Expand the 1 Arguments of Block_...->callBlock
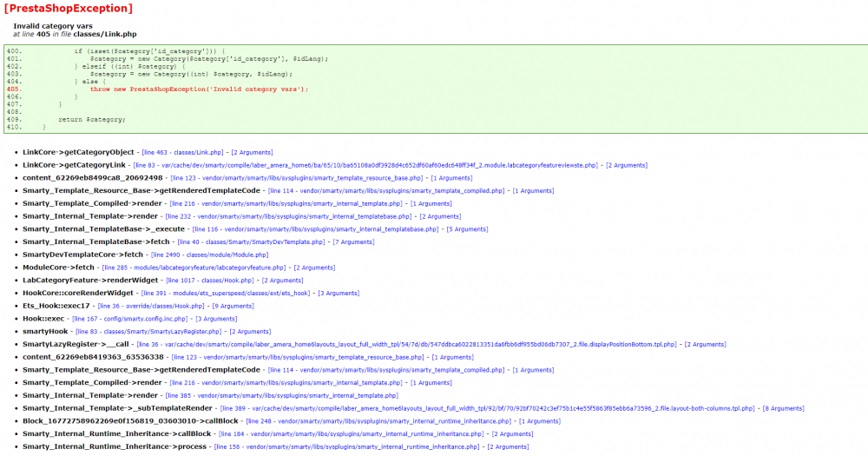Screen dimensions: 868x456 point(540,421)
